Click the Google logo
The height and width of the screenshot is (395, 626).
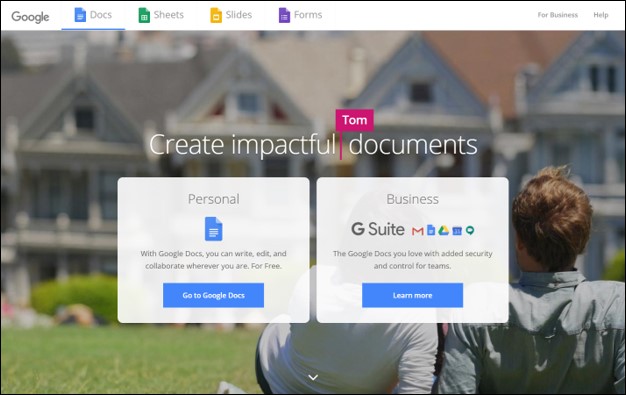[30, 16]
